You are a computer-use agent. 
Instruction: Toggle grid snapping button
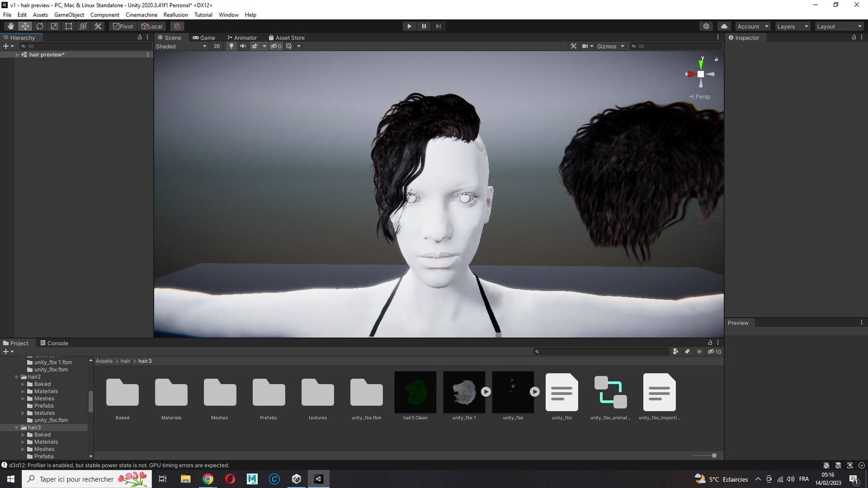[x=177, y=26]
